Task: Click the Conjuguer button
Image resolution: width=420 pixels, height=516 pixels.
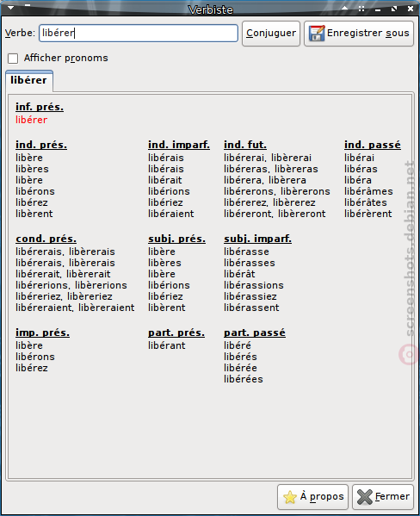Action: click(271, 34)
